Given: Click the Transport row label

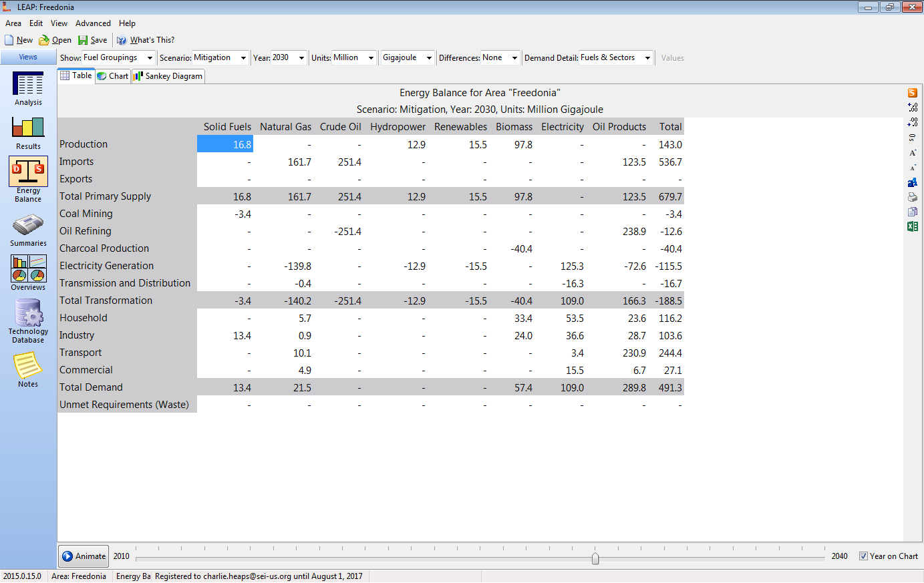Looking at the screenshot, I should click(x=80, y=353).
